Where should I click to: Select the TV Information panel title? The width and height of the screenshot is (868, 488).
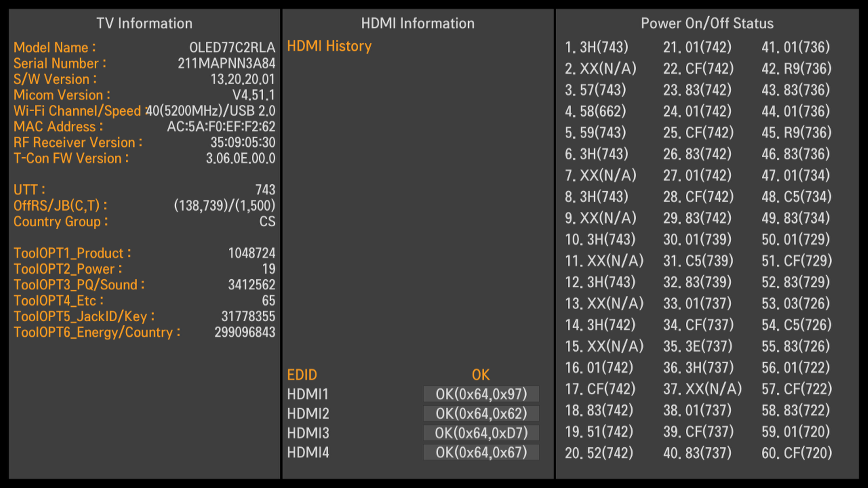coord(144,23)
